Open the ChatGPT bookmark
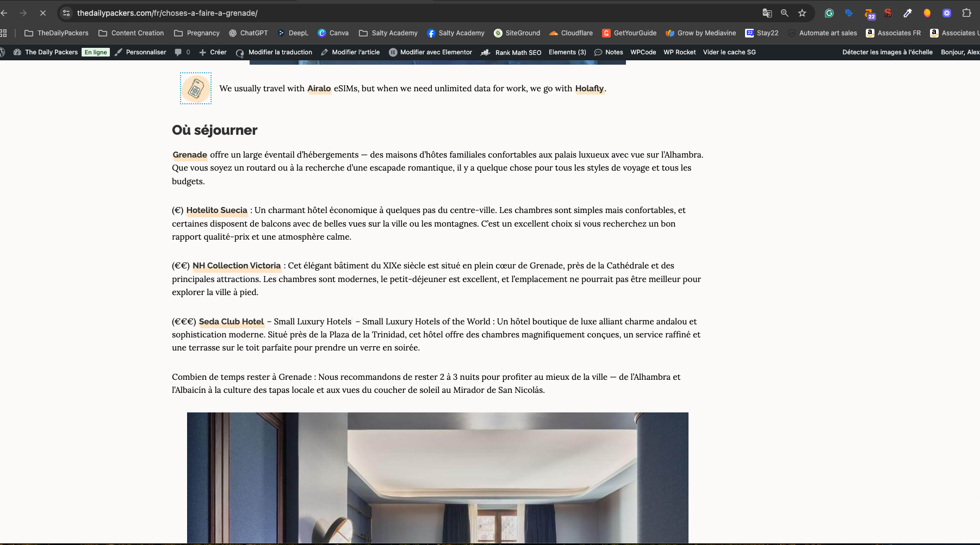 pyautogui.click(x=249, y=33)
